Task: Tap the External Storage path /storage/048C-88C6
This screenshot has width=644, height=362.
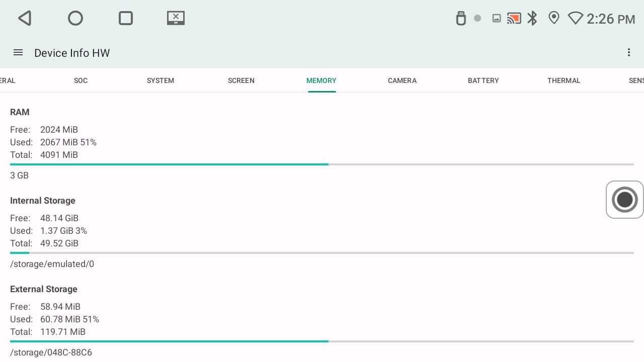Action: pyautogui.click(x=51, y=352)
